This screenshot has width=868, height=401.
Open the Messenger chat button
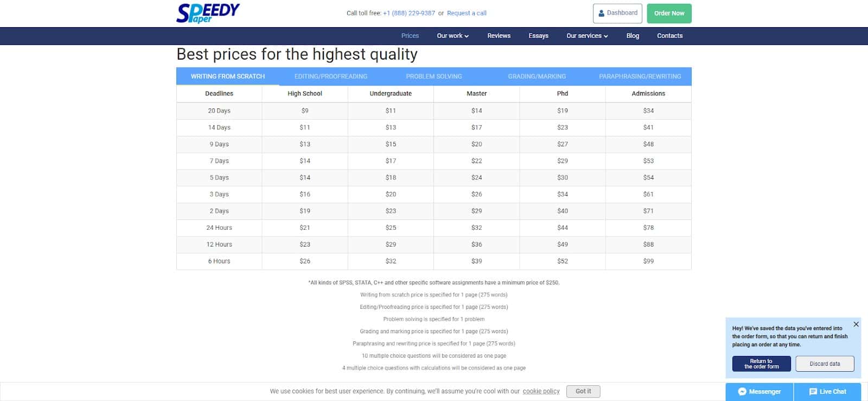click(759, 392)
